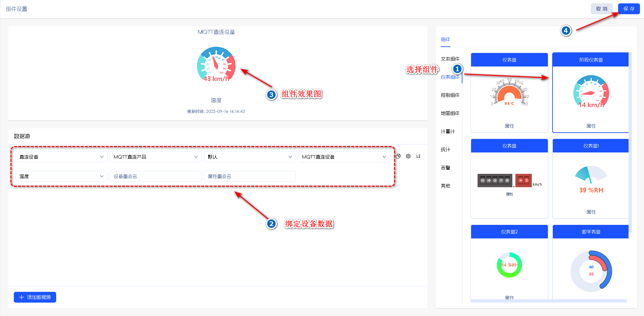Expand the 直连设备 device type dropdown
Viewport: 644px width, 316px height.
pos(61,157)
